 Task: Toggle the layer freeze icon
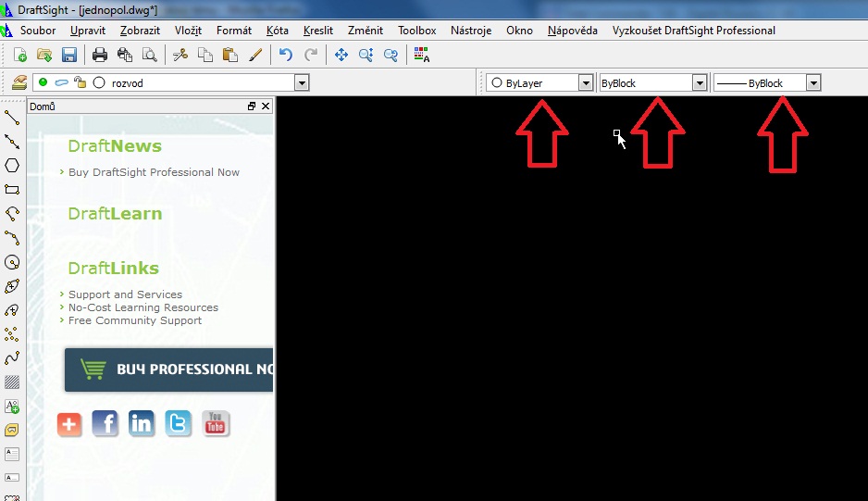[61, 82]
